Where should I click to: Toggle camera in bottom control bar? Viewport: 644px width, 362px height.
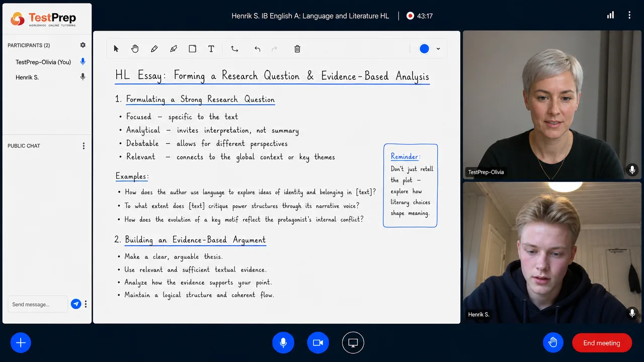click(318, 343)
